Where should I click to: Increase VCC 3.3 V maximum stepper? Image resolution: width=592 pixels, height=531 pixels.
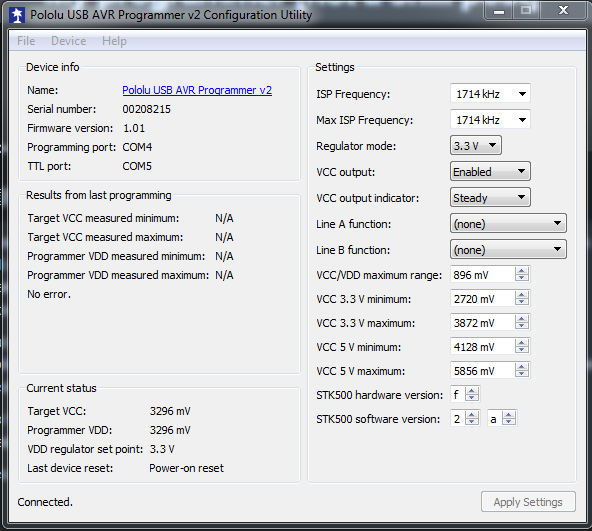[522, 319]
